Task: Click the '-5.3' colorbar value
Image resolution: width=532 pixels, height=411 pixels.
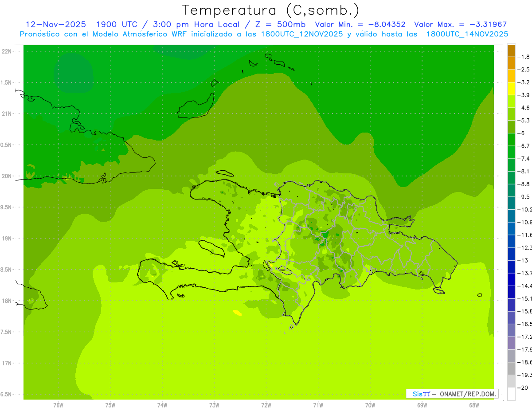Action: click(x=524, y=121)
